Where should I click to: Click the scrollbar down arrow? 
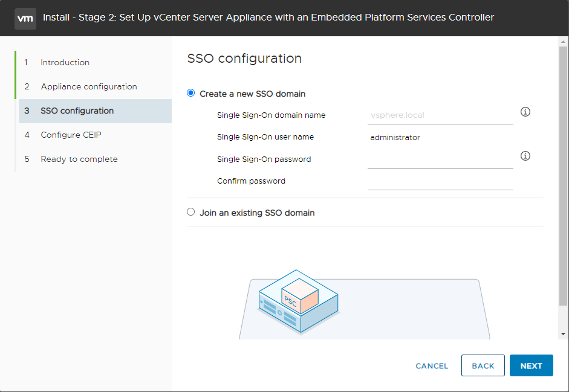[563, 334]
